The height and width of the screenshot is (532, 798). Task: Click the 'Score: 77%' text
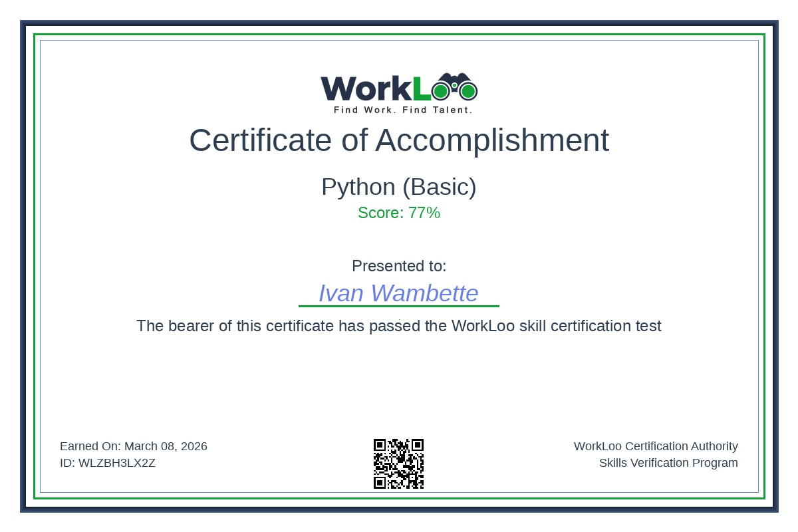(399, 213)
